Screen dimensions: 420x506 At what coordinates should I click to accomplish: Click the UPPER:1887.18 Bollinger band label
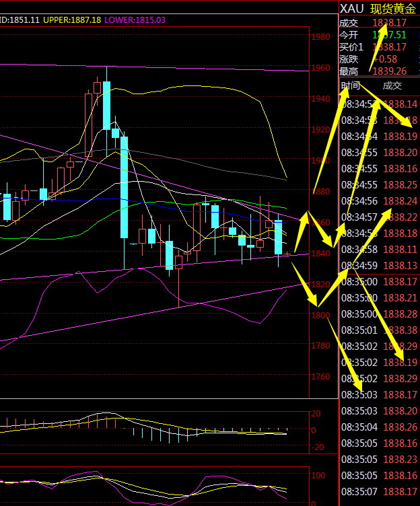click(x=72, y=21)
